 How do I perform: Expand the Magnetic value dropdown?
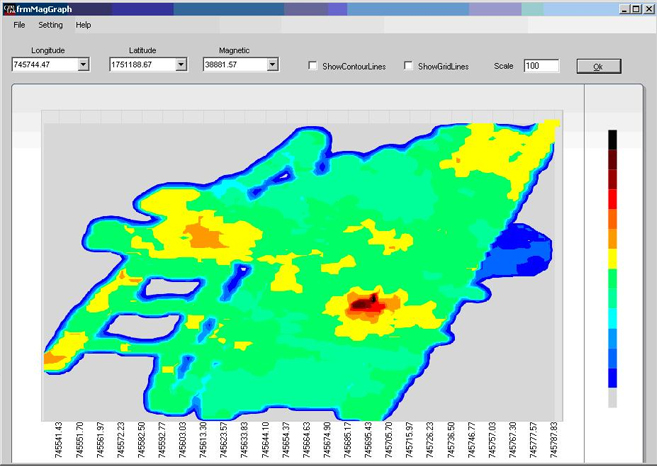click(x=272, y=65)
